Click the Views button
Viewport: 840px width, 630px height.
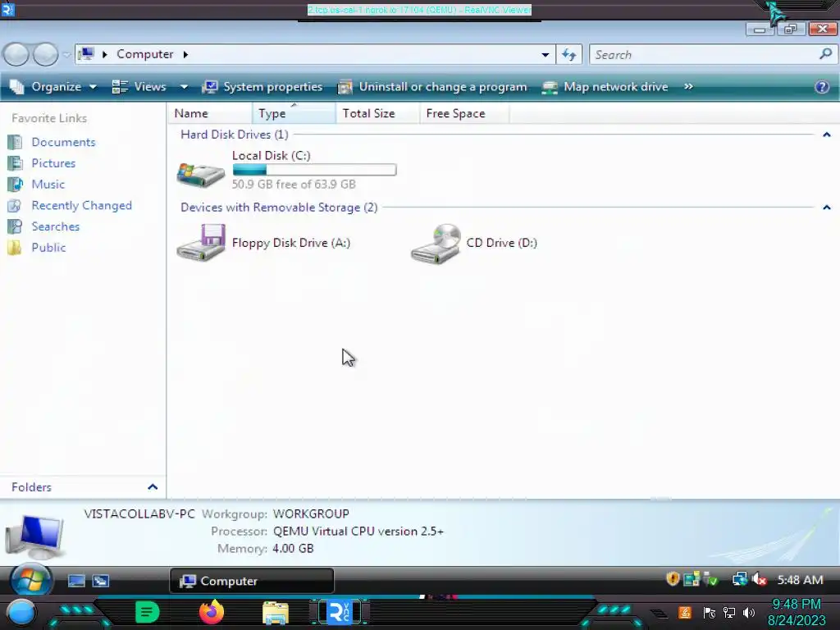[139, 87]
